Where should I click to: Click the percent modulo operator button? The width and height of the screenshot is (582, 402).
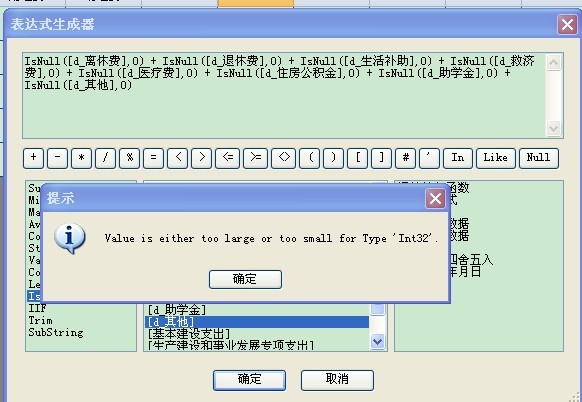130,158
